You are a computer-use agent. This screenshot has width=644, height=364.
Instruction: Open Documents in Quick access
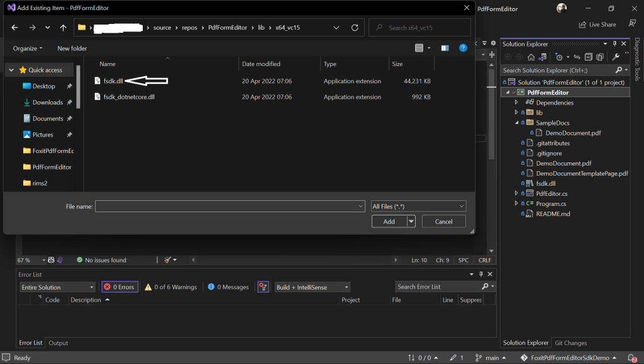[48, 118]
